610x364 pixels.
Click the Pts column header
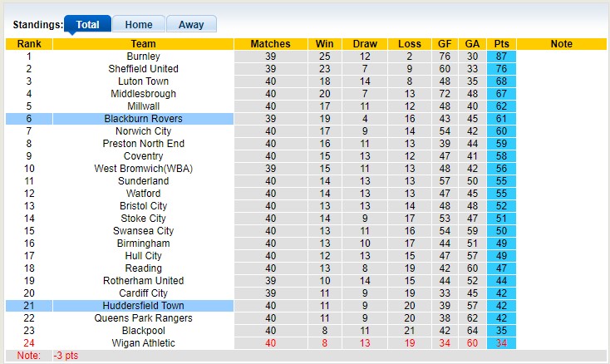pyautogui.click(x=501, y=44)
